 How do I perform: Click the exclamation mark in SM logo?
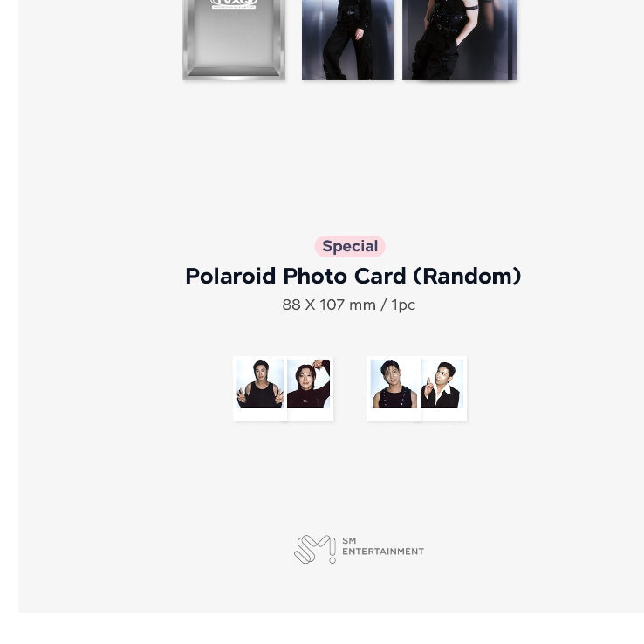point(332,550)
